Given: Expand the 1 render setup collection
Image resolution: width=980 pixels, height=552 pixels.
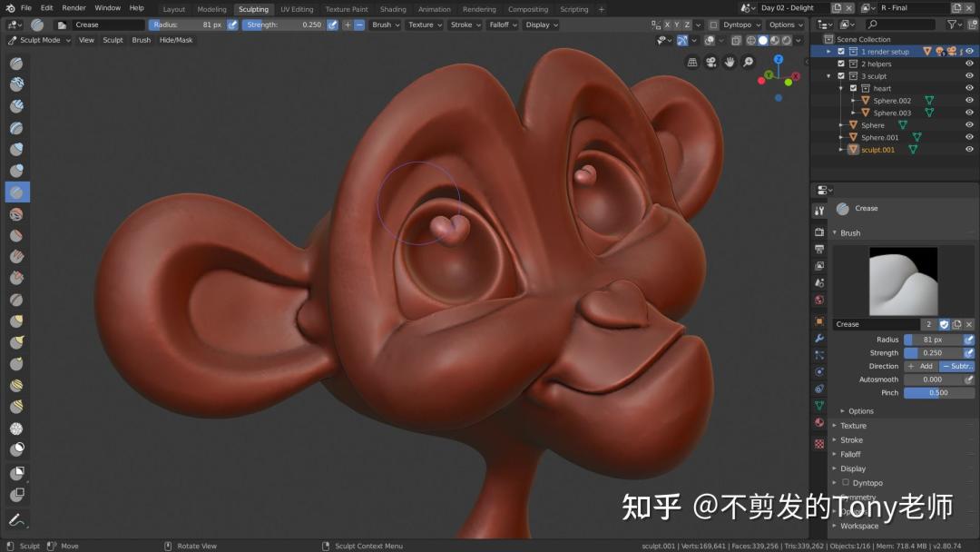Looking at the screenshot, I should (x=828, y=51).
